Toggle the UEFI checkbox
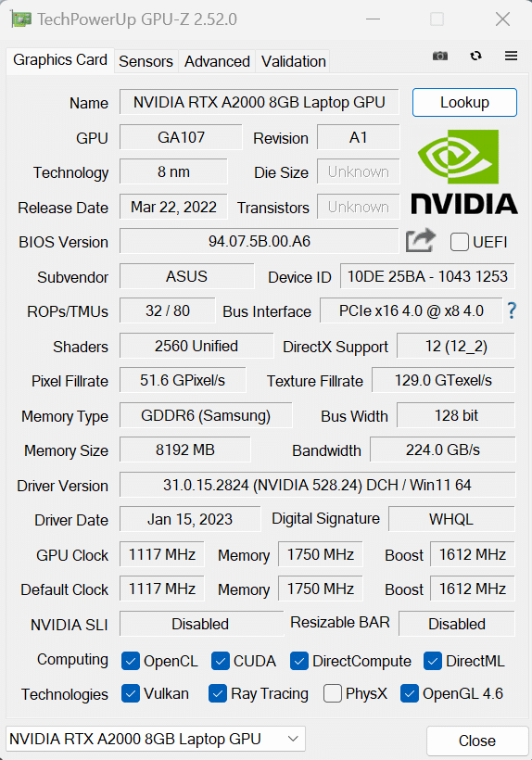Image resolution: width=532 pixels, height=760 pixels. (459, 241)
